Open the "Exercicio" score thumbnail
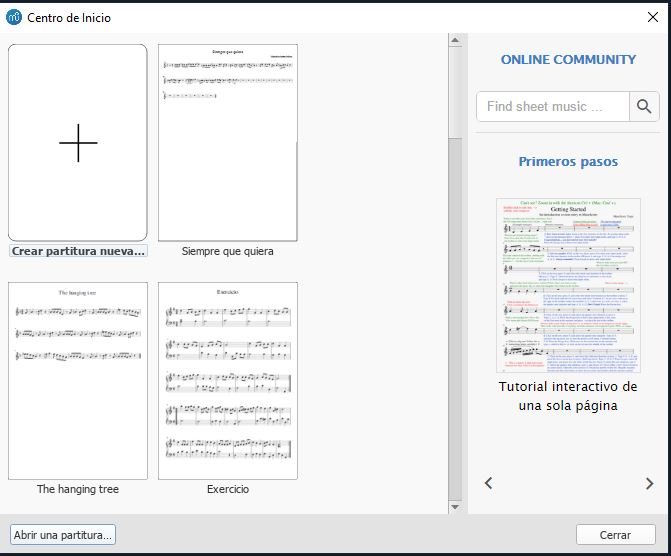Viewport: 671px width, 556px height. [x=227, y=380]
